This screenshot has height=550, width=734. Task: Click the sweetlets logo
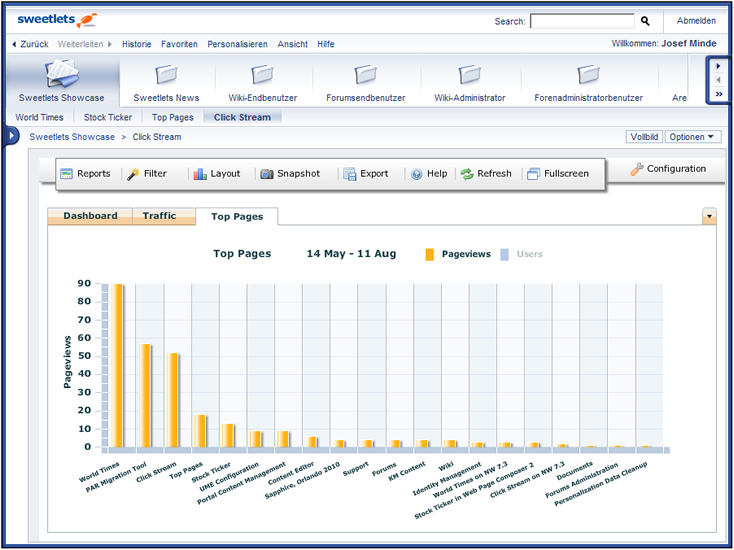tap(57, 20)
